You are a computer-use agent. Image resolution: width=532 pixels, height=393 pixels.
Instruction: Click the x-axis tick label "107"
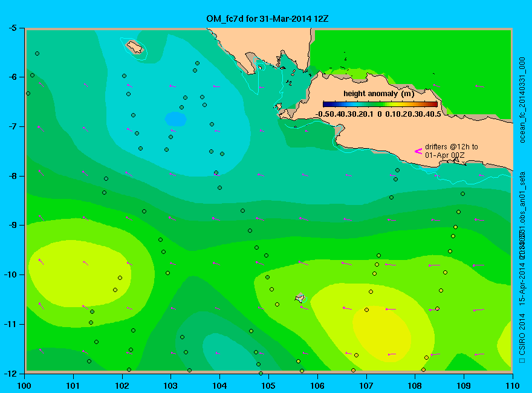point(366,386)
